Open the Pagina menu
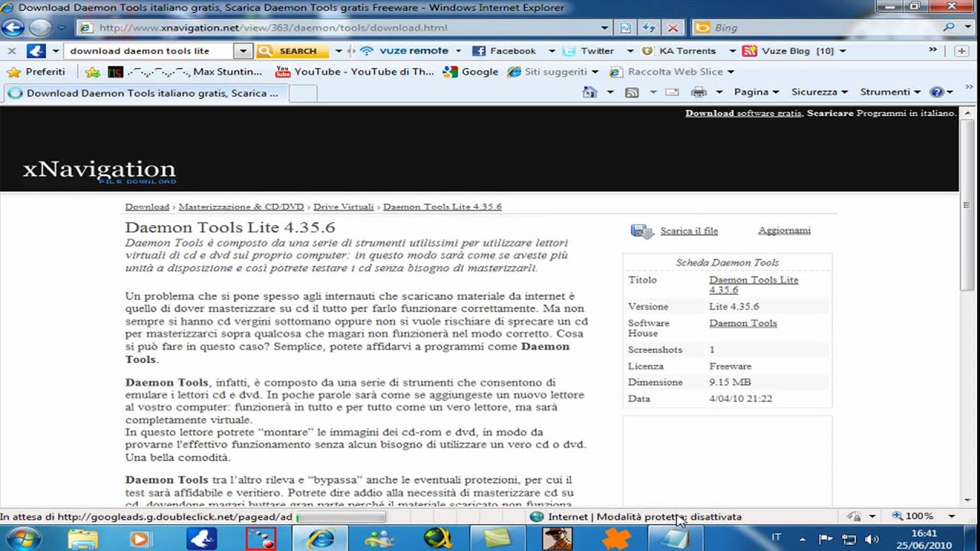The height and width of the screenshot is (551, 980). pos(756,92)
